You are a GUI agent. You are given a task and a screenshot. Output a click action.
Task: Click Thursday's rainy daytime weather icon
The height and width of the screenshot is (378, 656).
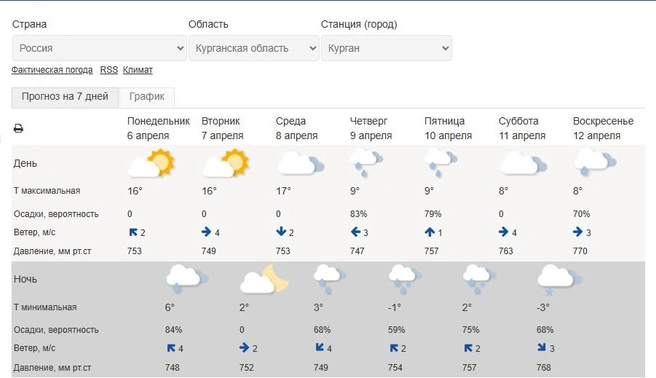coord(366,163)
